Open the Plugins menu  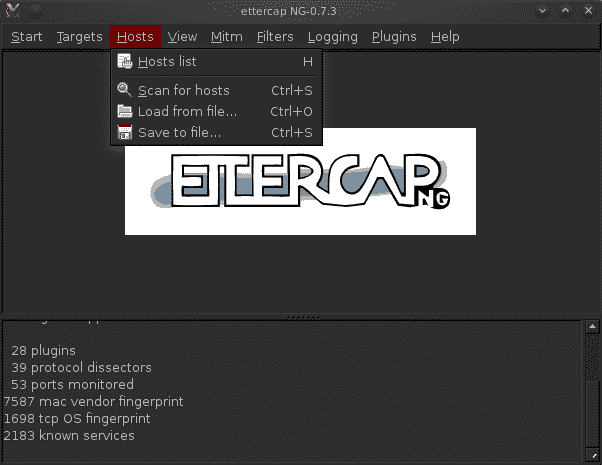tap(394, 37)
